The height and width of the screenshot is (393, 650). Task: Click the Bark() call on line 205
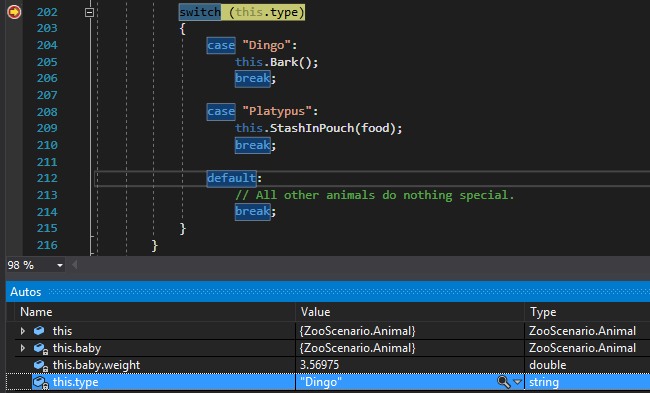(x=290, y=62)
